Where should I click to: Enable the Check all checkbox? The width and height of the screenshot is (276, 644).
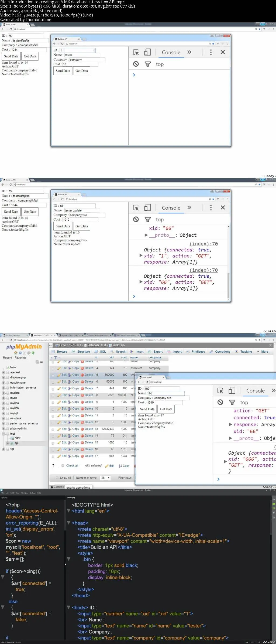click(x=63, y=465)
